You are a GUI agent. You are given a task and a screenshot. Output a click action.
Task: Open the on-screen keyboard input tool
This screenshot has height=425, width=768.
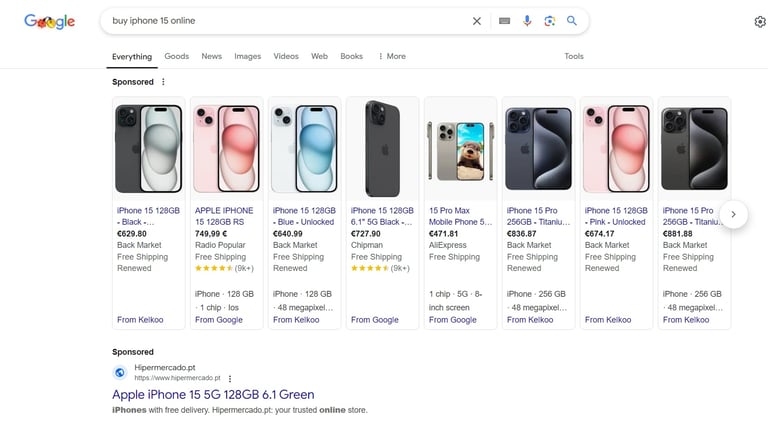504,21
